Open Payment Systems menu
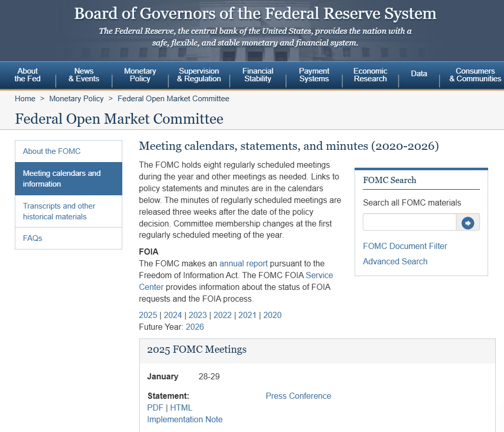Image resolution: width=504 pixels, height=432 pixels. coord(314,75)
